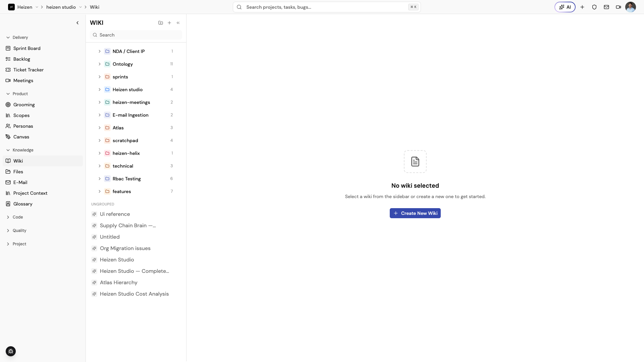Expand the Rbac Testing folder
This screenshot has width=644, height=362.
point(99,179)
